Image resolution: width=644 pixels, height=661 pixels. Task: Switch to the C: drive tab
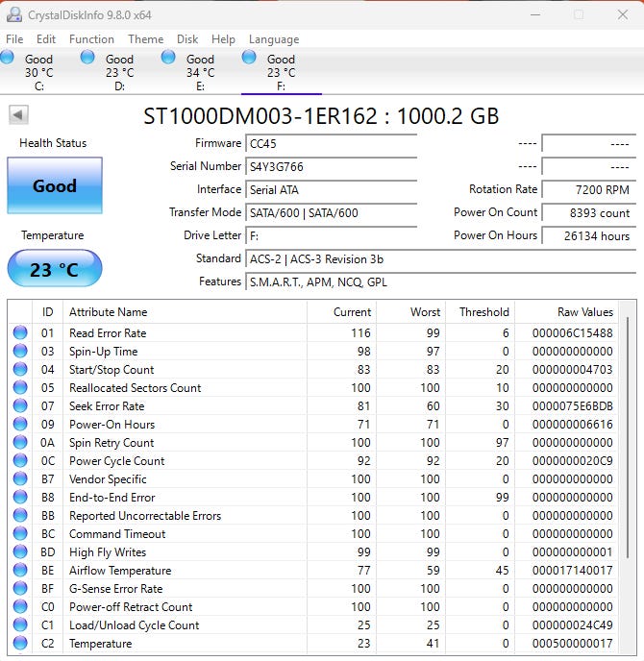coord(39,72)
